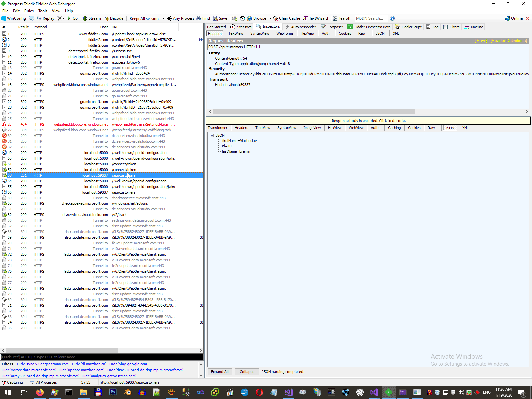Save sessions using the Save toolbar button

220,18
